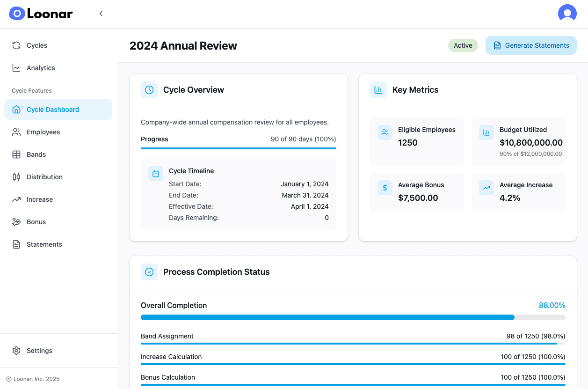Select the Statements document icon
The width and height of the screenshot is (588, 389).
point(16,244)
